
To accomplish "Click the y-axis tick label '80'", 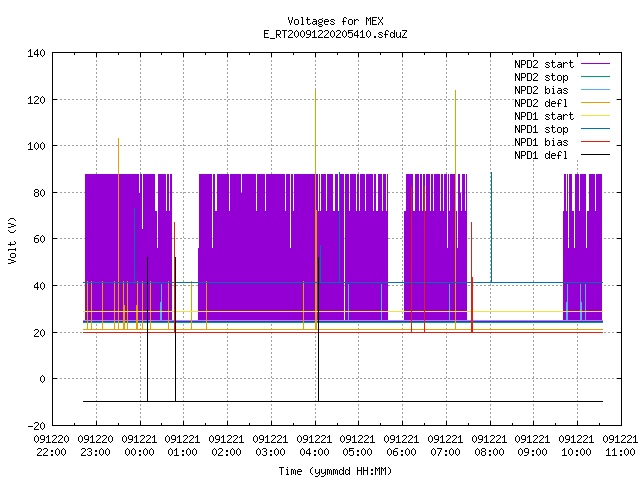I will (x=40, y=193).
